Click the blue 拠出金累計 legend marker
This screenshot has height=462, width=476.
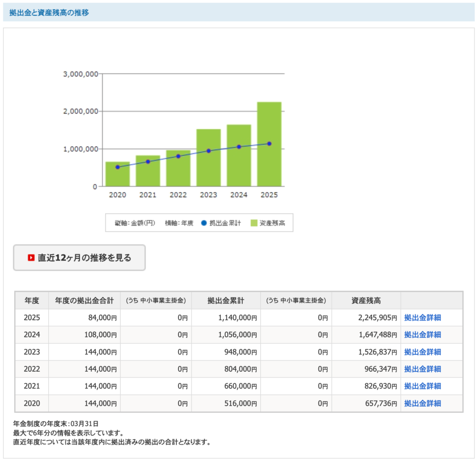click(204, 223)
